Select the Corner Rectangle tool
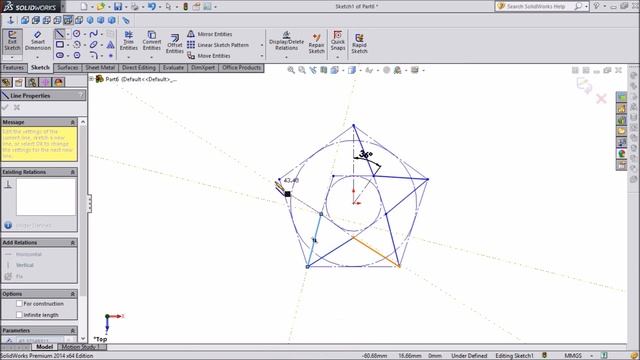The image size is (640, 360). coord(60,44)
